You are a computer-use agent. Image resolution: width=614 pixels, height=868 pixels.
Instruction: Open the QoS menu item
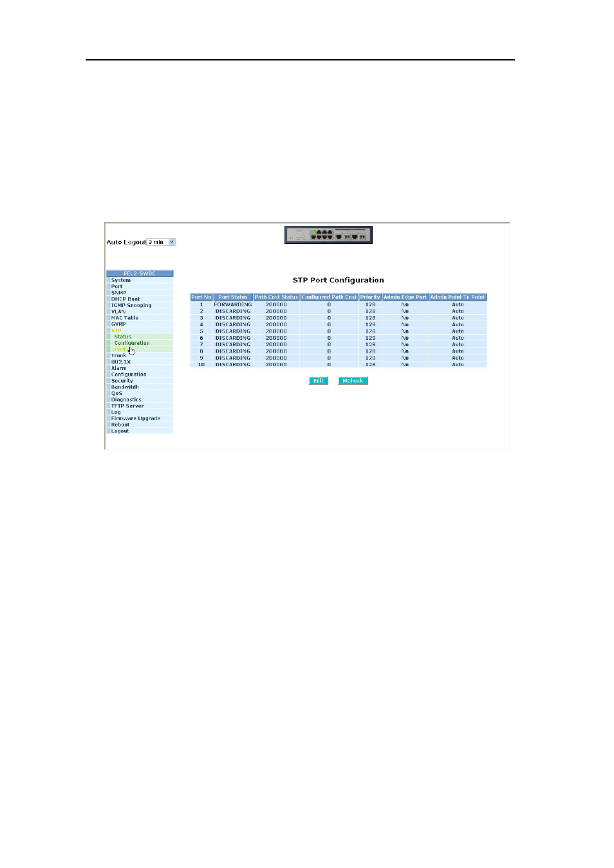click(116, 393)
